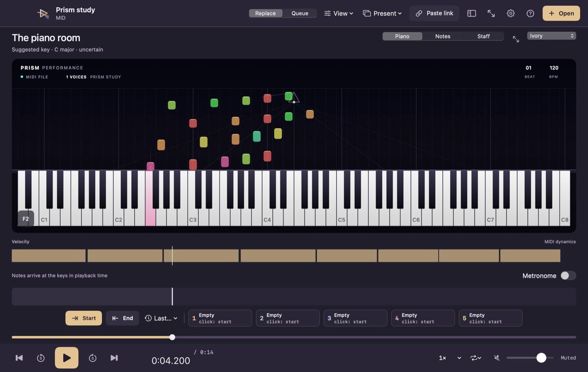The image size is (588, 372).
Task: Switch to Notes tab
Action: [x=442, y=36]
